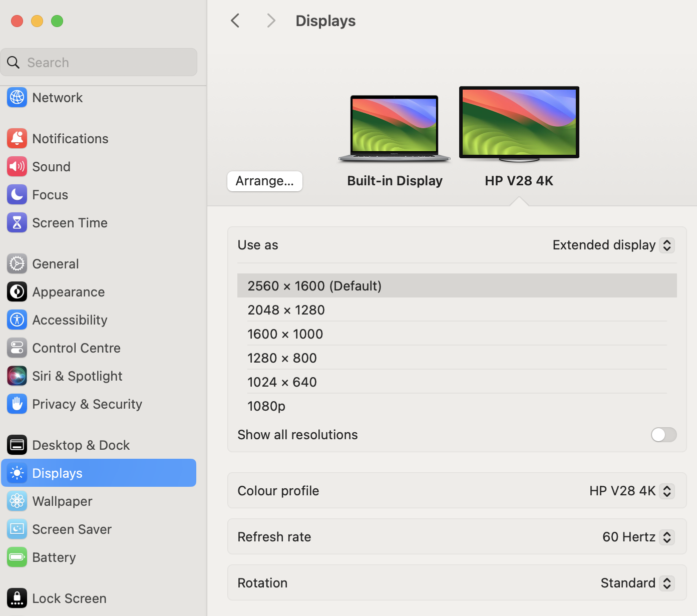Open Screen Time hourglass icon
Viewport: 697px width, 616px height.
[x=17, y=223]
